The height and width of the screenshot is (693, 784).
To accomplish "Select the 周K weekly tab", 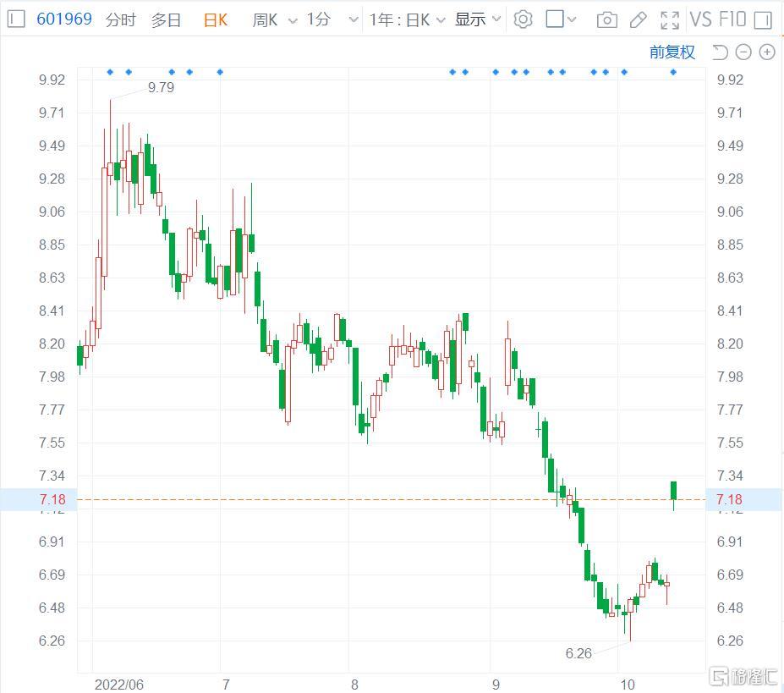I will click(x=265, y=19).
